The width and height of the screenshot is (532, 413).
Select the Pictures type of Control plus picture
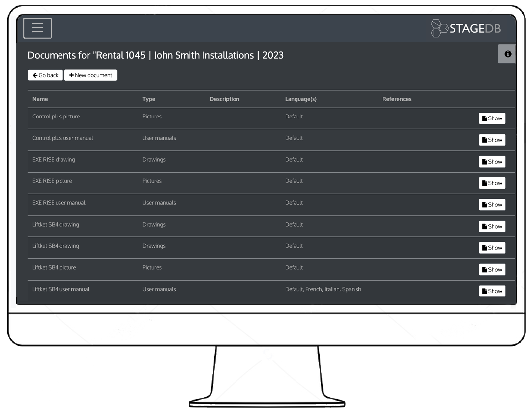pos(152,117)
